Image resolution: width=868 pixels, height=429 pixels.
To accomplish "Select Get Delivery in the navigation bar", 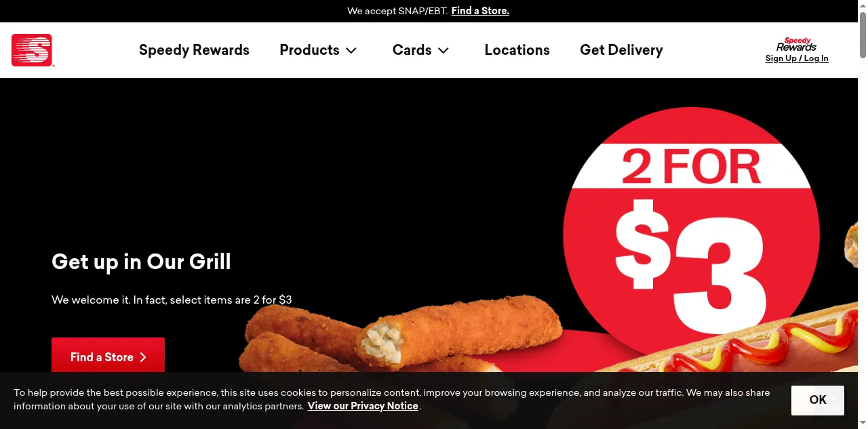I will pos(621,50).
